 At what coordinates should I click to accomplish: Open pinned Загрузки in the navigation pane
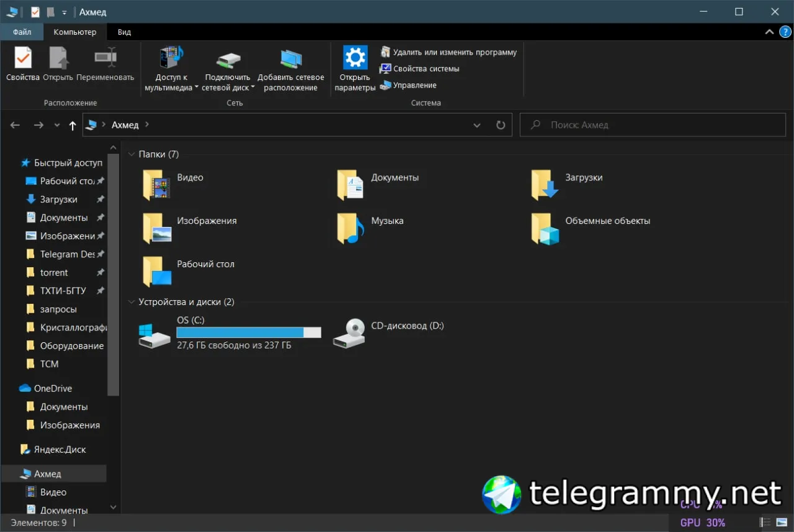pyautogui.click(x=65, y=200)
